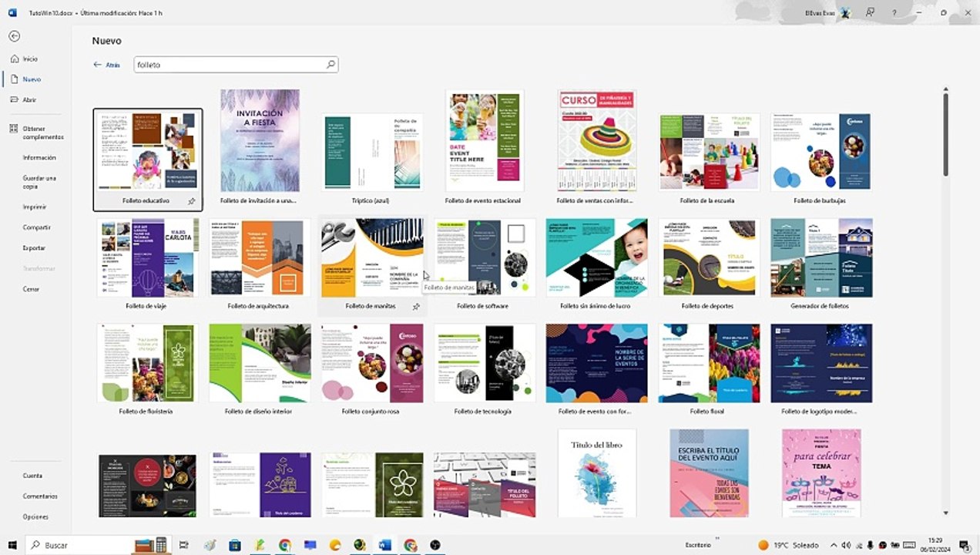The width and height of the screenshot is (980, 555).
Task: Open the Word app in taskbar
Action: pos(385,545)
